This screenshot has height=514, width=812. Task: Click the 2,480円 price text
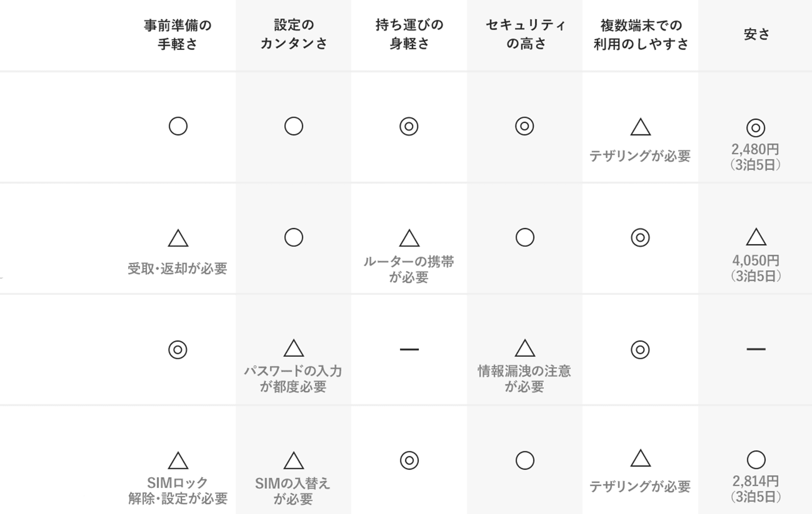755,149
